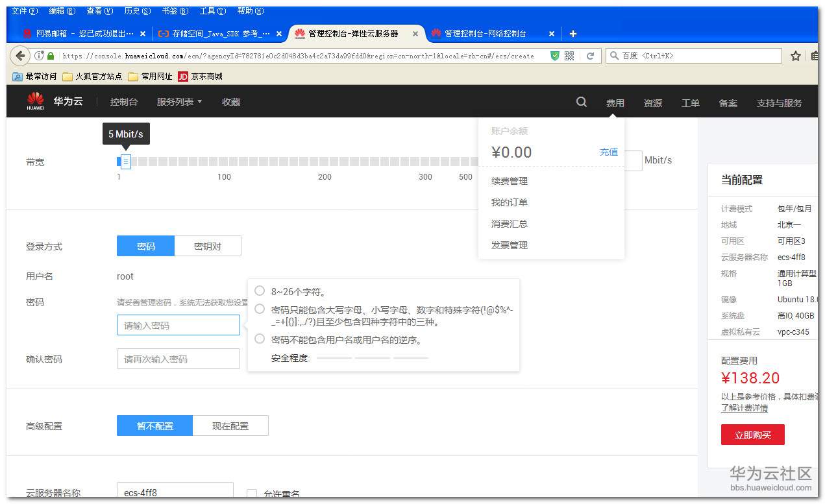Choose 密码 login method
Viewport: 825px width, 504px height.
(x=146, y=246)
